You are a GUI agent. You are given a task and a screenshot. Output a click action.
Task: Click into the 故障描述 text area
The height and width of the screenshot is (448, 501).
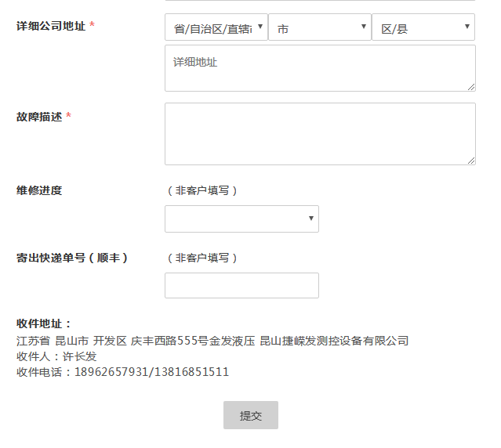[319, 134]
